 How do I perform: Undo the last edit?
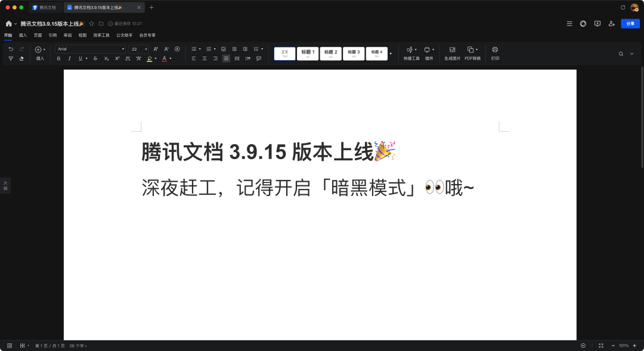(x=11, y=49)
